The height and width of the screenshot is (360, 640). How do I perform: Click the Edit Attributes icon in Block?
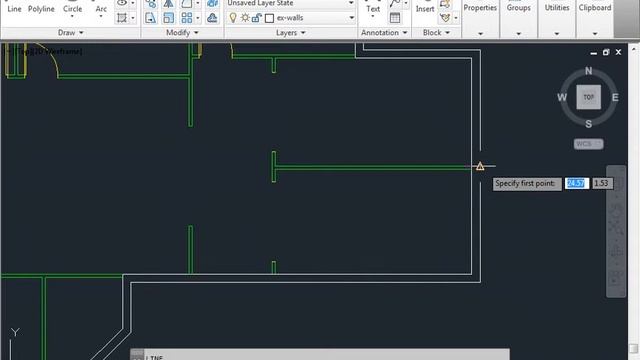click(x=445, y=18)
